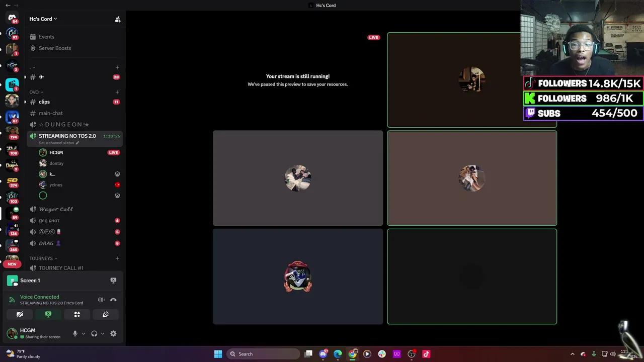
Task: Click the back navigation arrow at top left
Action: click(8, 5)
